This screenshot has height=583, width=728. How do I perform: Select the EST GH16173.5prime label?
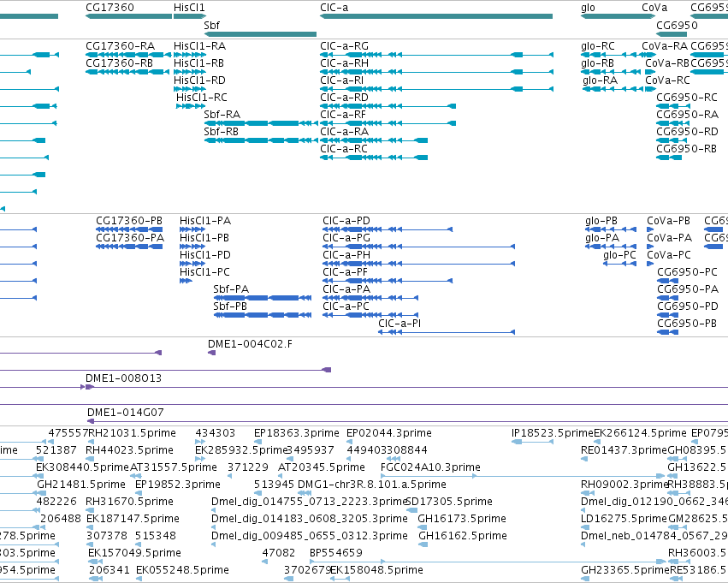click(x=462, y=520)
